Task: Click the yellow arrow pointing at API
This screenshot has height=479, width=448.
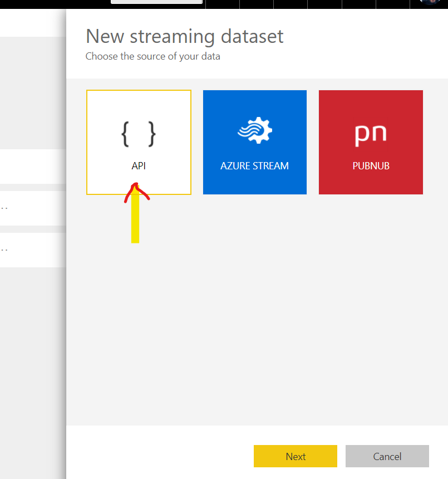Action: 135,217
